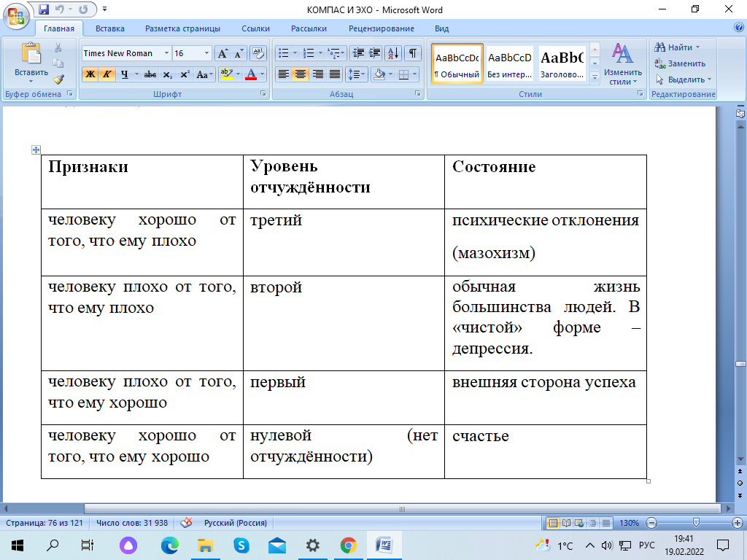This screenshot has width=747, height=560.
Task: Open spelling check status icon
Action: (x=186, y=523)
